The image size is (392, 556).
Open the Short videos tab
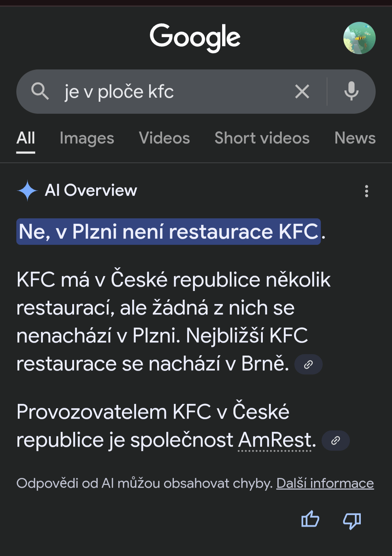(x=262, y=138)
